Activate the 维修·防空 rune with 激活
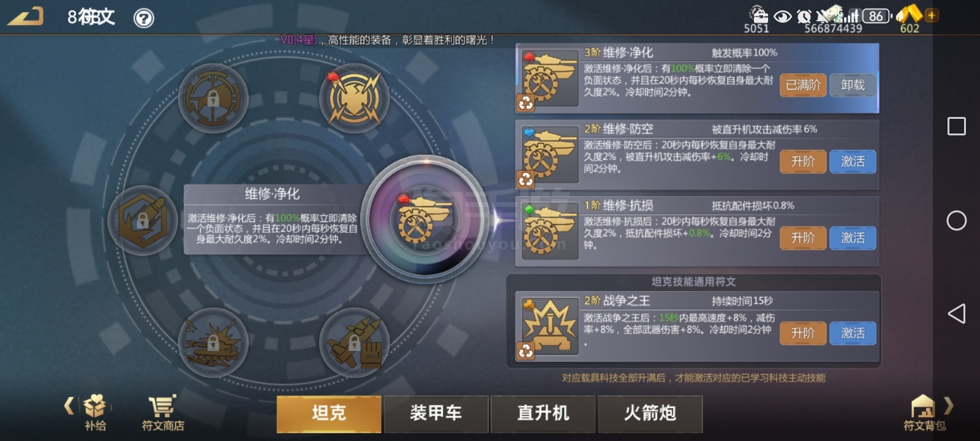The width and height of the screenshot is (980, 441). click(853, 162)
